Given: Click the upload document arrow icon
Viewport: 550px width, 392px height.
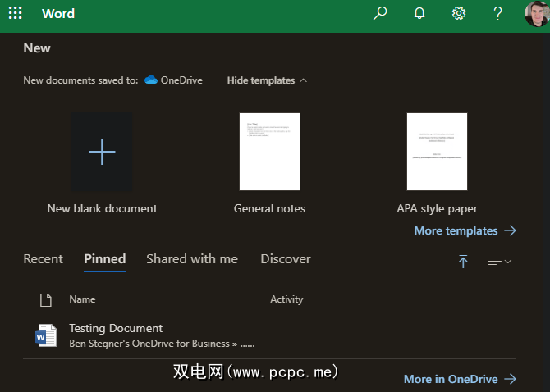Looking at the screenshot, I should (x=463, y=261).
